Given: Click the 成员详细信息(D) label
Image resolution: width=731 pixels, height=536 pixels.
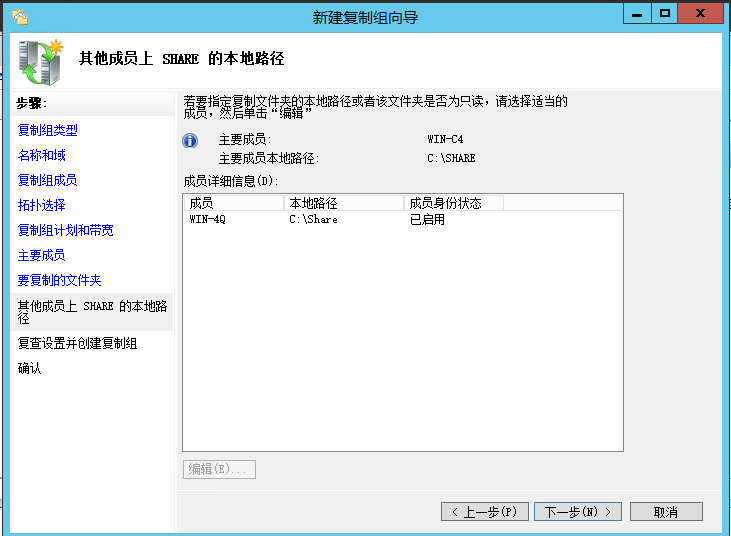Looking at the screenshot, I should (x=230, y=181).
